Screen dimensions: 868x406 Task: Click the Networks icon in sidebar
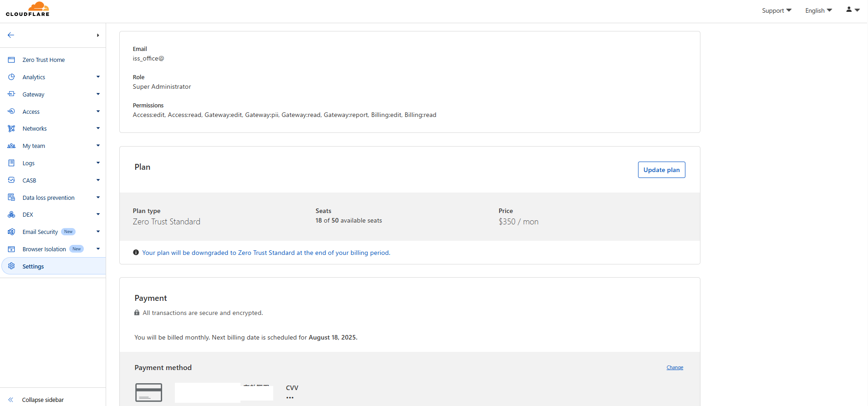click(11, 129)
